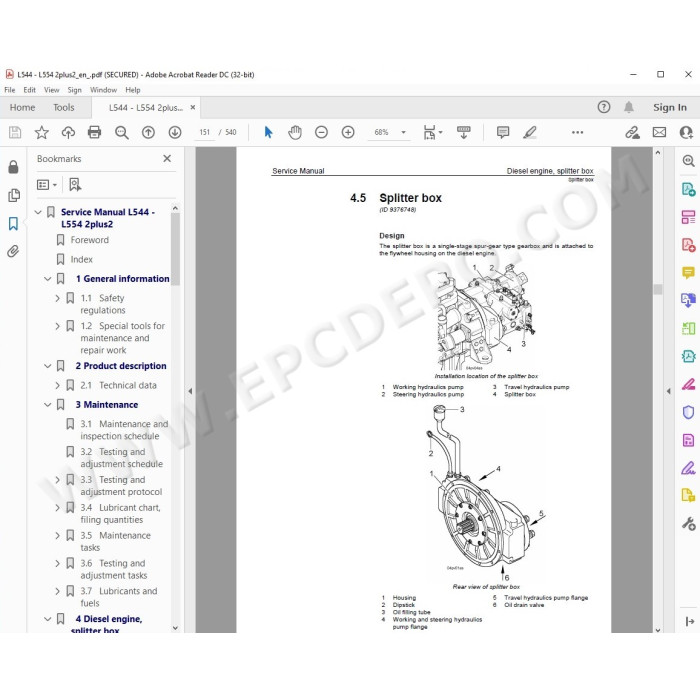The height and width of the screenshot is (700, 700).
Task: Open Comment tool in right pane
Action: click(688, 273)
